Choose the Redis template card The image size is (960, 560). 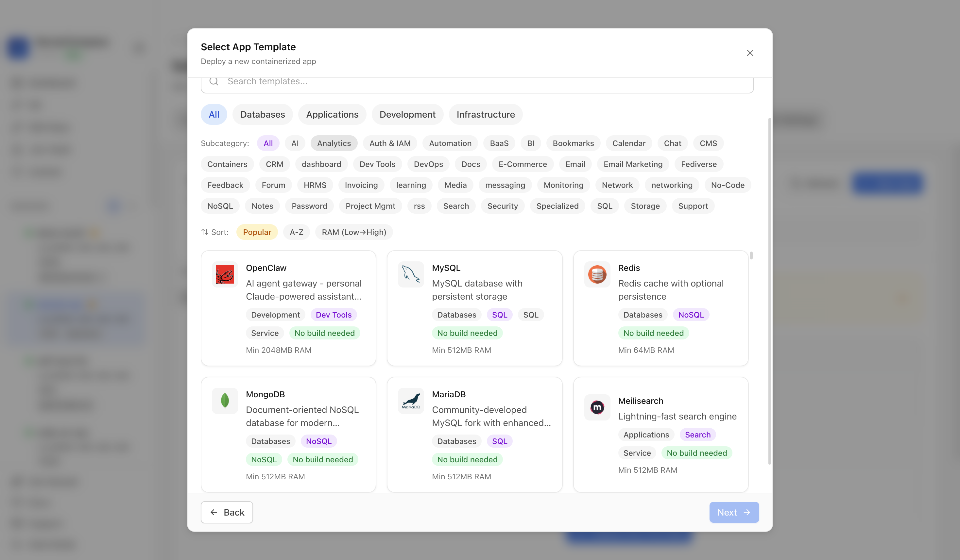click(660, 308)
